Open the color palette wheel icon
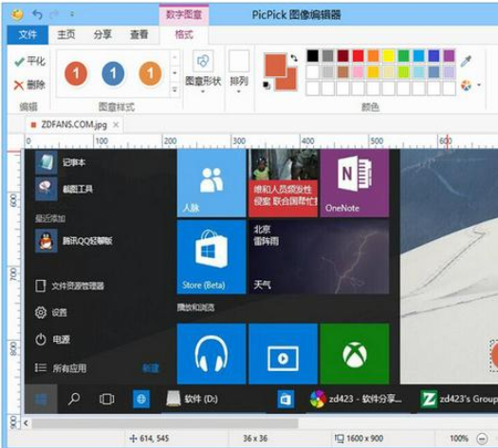 pyautogui.click(x=467, y=85)
